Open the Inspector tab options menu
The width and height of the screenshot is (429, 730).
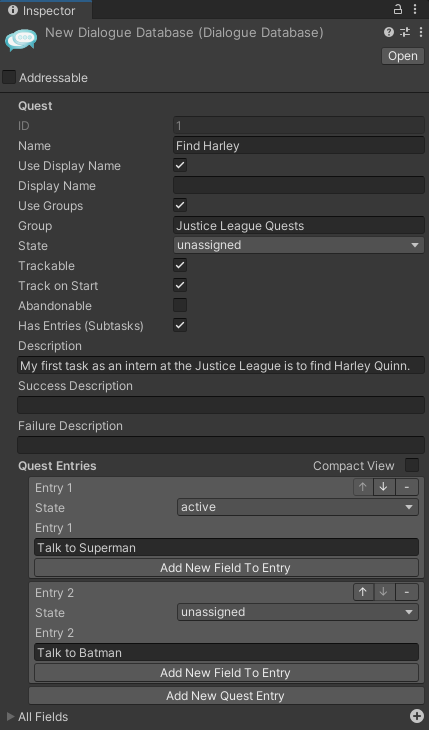pos(415,9)
